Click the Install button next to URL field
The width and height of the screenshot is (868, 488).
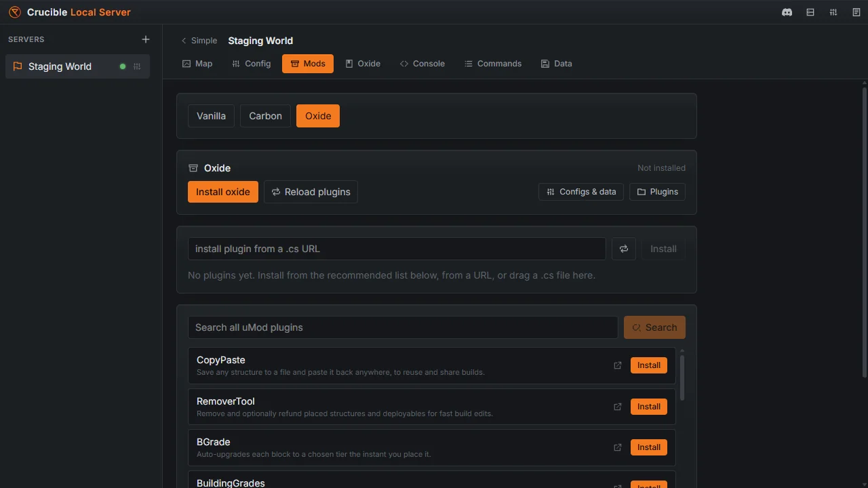pos(663,249)
